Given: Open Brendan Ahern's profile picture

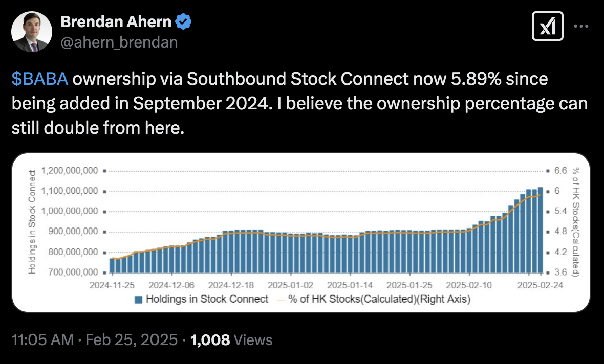Looking at the screenshot, I should [x=32, y=32].
